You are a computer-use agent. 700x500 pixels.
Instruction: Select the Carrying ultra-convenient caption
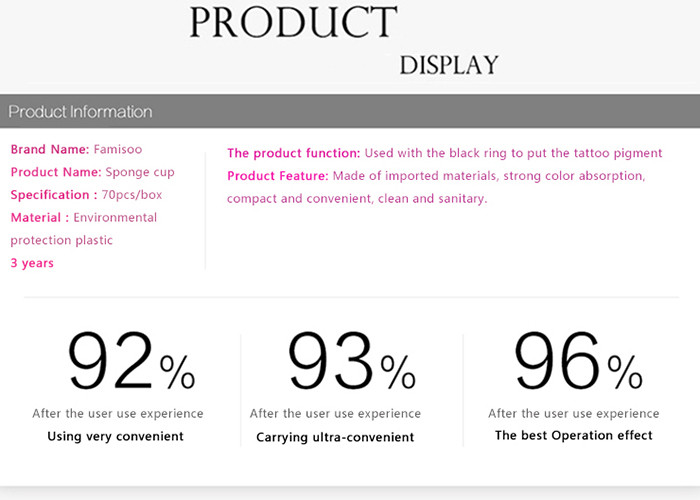335,437
